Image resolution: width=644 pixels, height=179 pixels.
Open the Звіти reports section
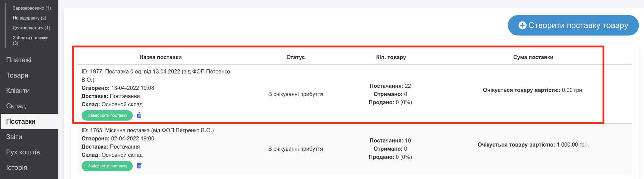(14, 137)
